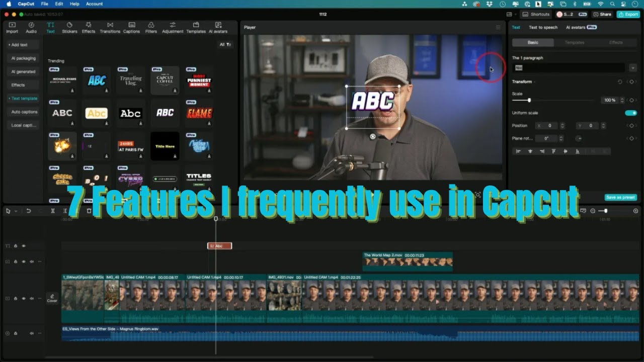Align text vertically centered
The image size is (644, 362).
click(x=566, y=151)
